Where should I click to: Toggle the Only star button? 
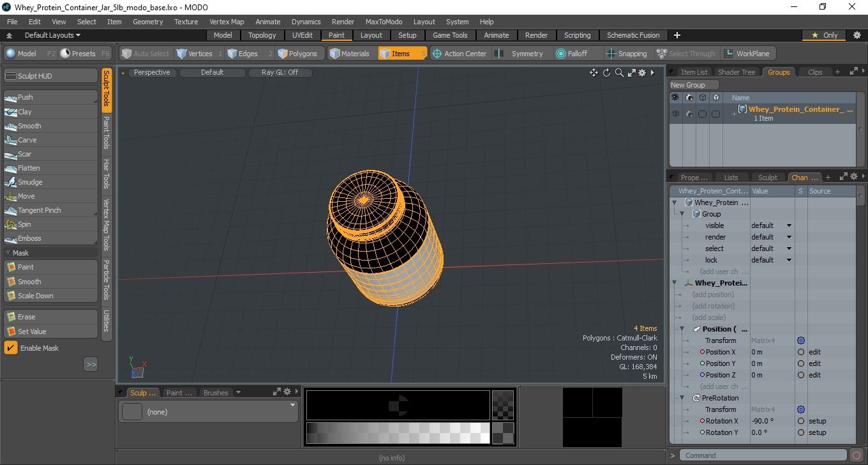[x=825, y=35]
